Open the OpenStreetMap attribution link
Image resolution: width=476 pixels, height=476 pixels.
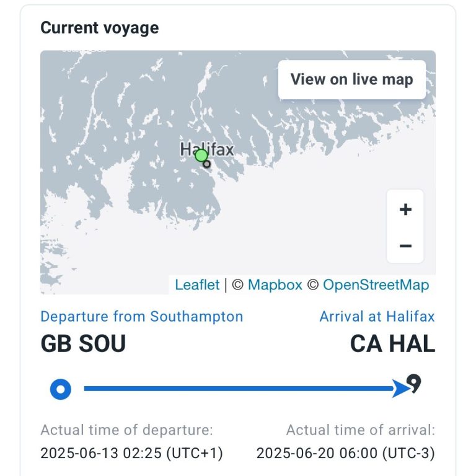pyautogui.click(x=376, y=284)
